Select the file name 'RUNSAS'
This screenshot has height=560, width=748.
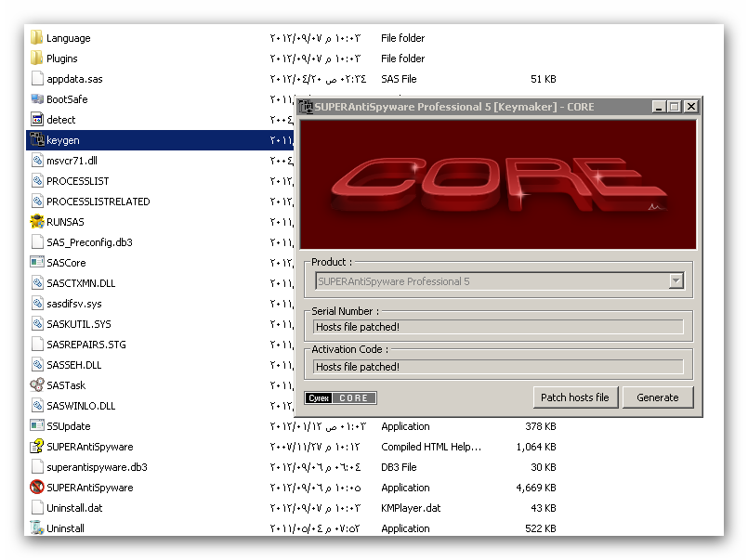65,222
